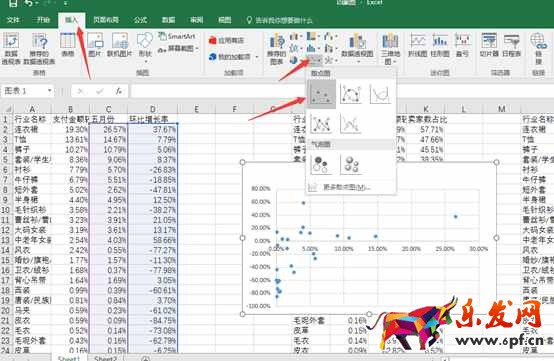Click the Undo icon in quick access toolbar
This screenshot has width=554, height=361.
point(29,4)
